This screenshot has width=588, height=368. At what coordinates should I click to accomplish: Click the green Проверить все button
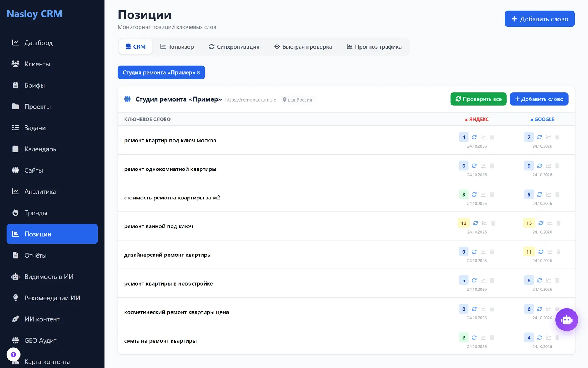click(478, 99)
